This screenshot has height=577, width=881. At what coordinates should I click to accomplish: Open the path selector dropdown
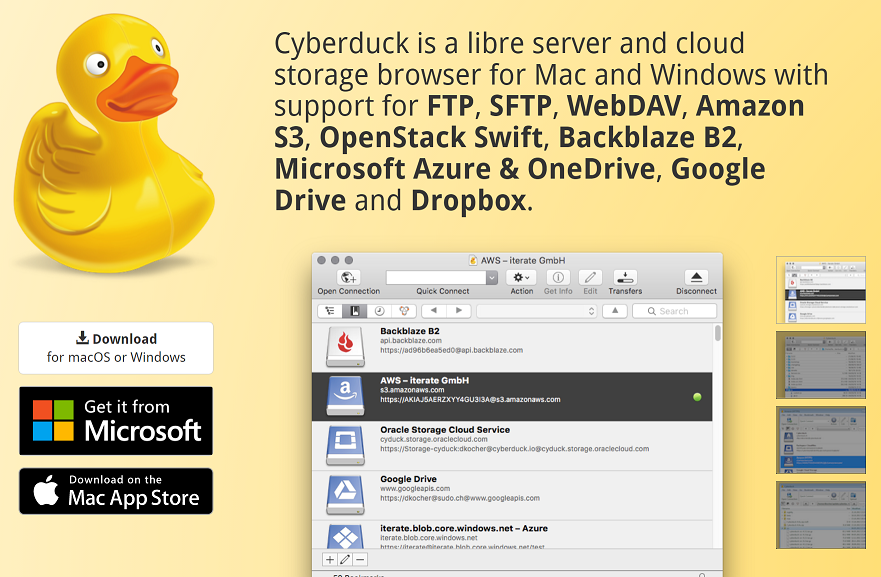coord(537,311)
